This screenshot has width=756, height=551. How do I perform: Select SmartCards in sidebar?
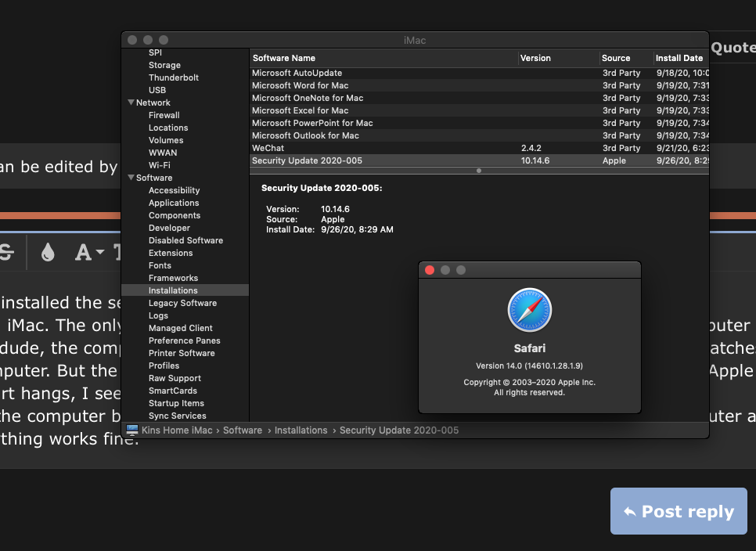tap(173, 391)
